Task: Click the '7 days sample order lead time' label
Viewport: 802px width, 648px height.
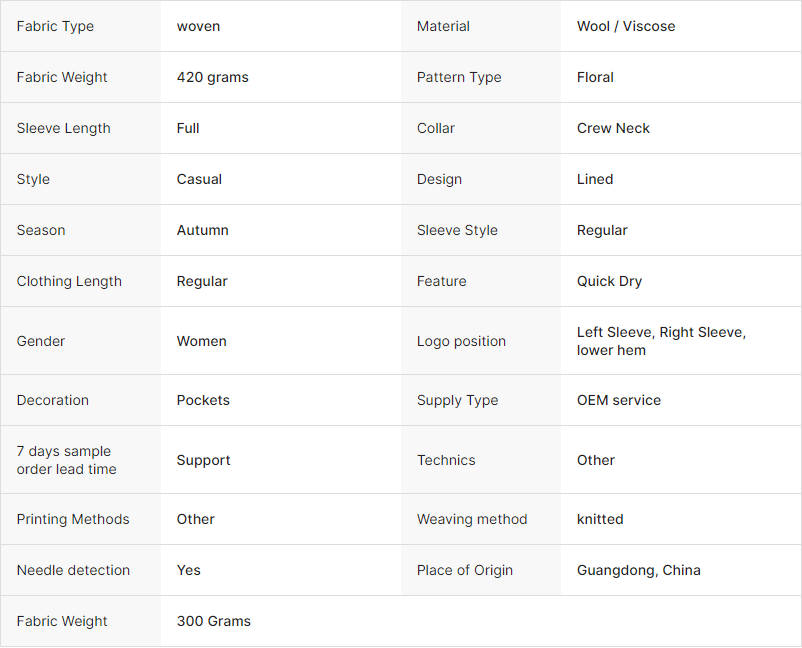Action: click(66, 460)
